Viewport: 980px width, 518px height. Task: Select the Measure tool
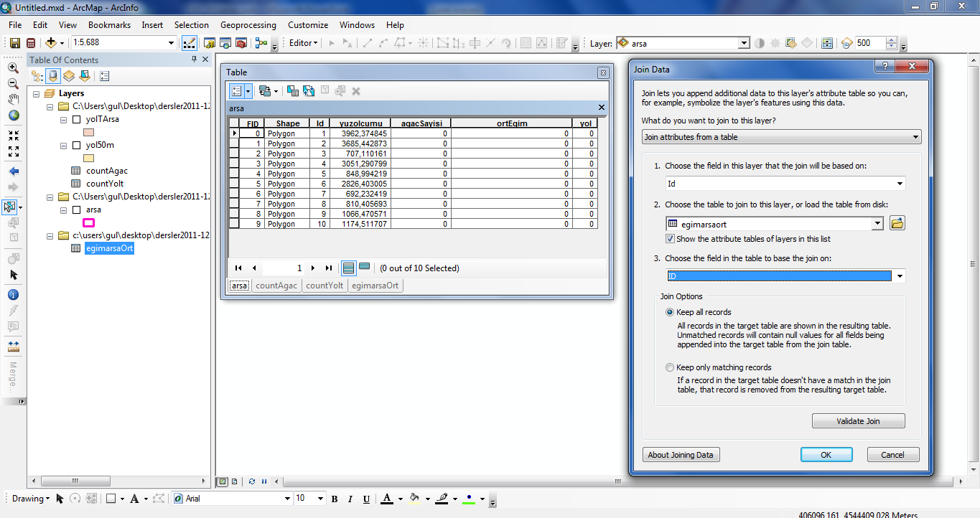(x=13, y=345)
